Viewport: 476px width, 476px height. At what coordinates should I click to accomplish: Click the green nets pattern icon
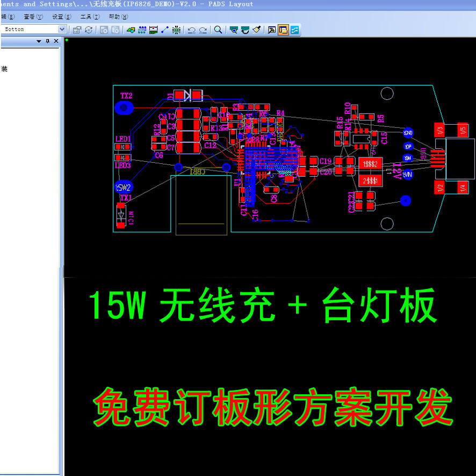pyautogui.click(x=142, y=30)
